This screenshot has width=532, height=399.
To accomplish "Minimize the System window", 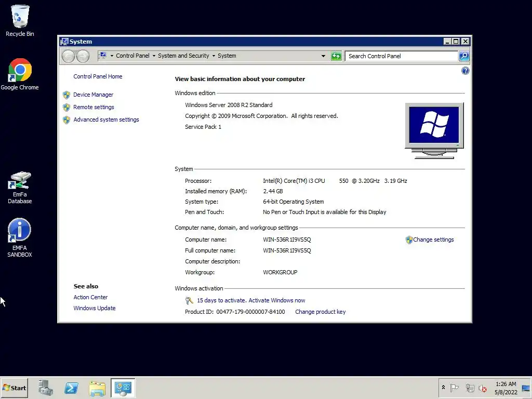I will [x=447, y=42].
